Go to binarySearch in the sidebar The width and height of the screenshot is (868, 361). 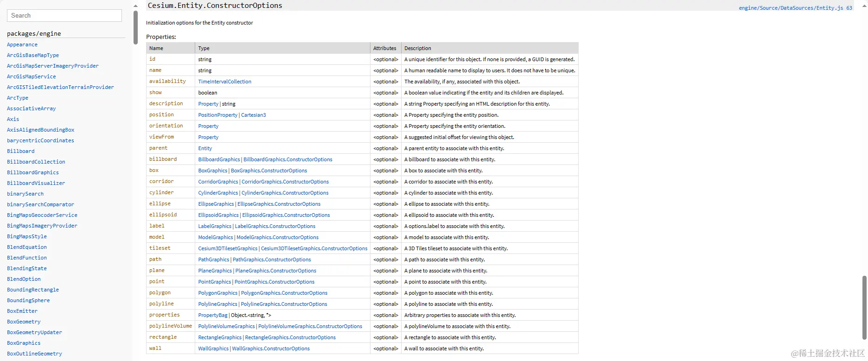coord(26,194)
